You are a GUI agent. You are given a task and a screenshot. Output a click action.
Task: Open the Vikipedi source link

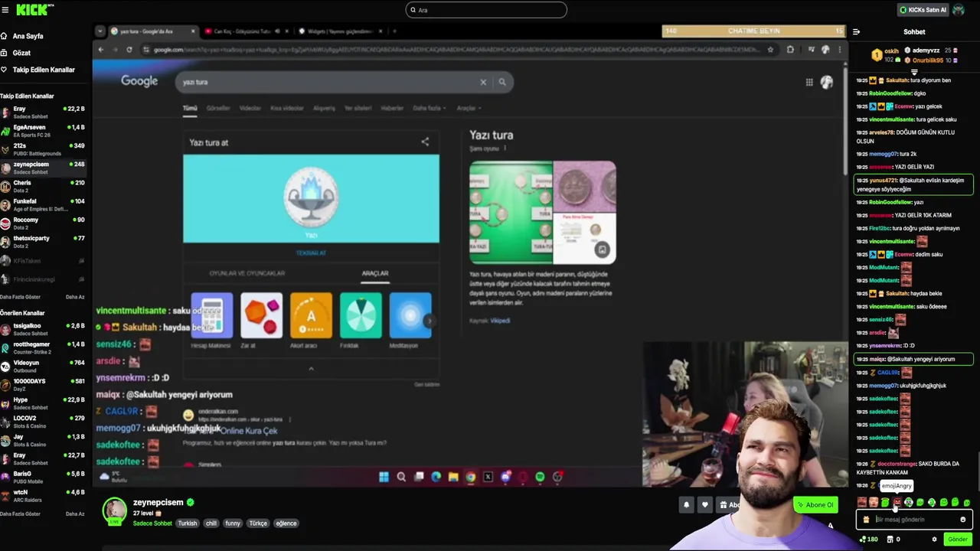coord(500,321)
